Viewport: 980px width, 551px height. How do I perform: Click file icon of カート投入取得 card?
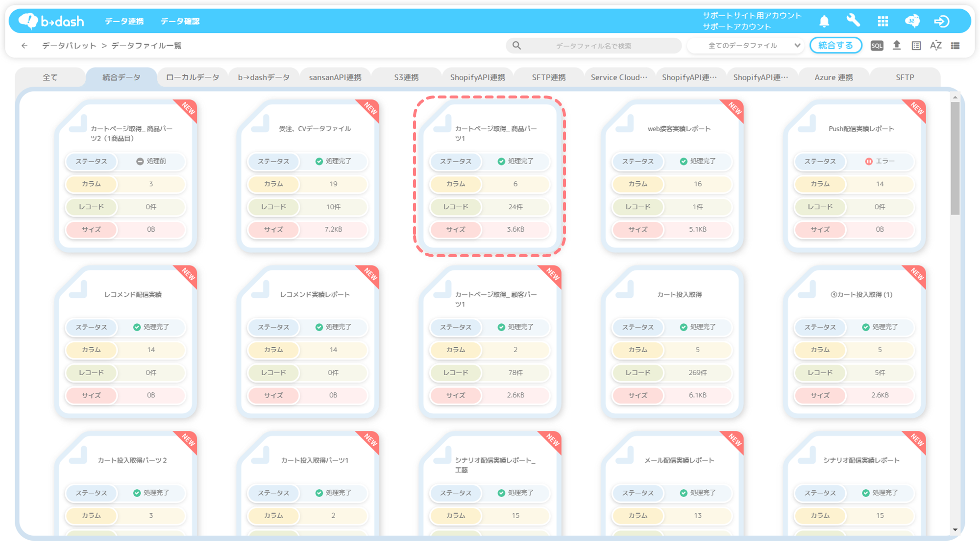tap(625, 289)
